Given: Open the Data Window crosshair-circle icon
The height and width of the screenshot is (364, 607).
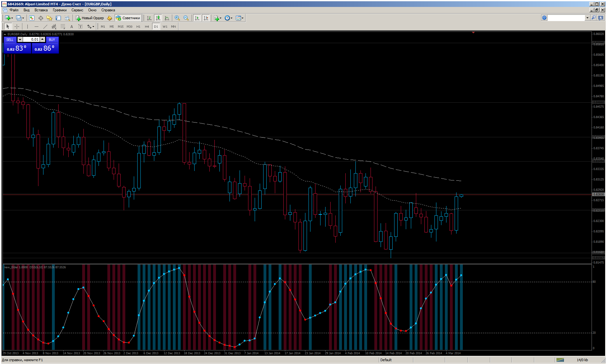Looking at the screenshot, I should coord(41,18).
